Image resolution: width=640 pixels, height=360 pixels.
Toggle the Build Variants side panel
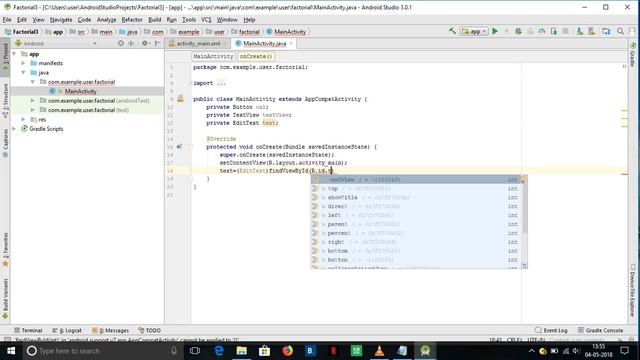(x=5, y=299)
